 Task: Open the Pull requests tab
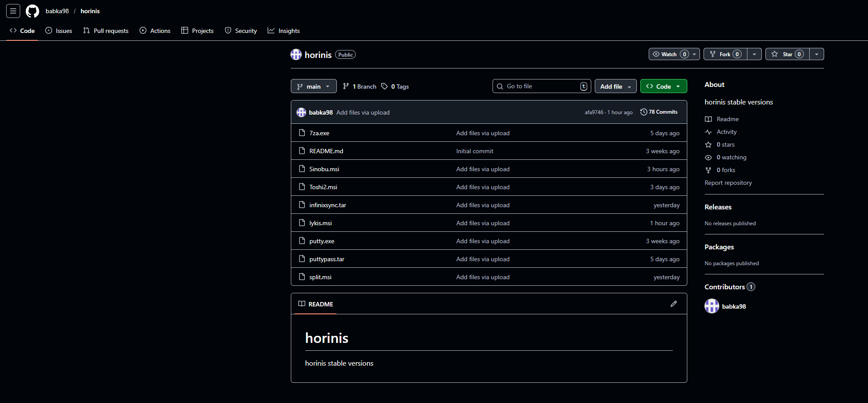click(x=106, y=31)
